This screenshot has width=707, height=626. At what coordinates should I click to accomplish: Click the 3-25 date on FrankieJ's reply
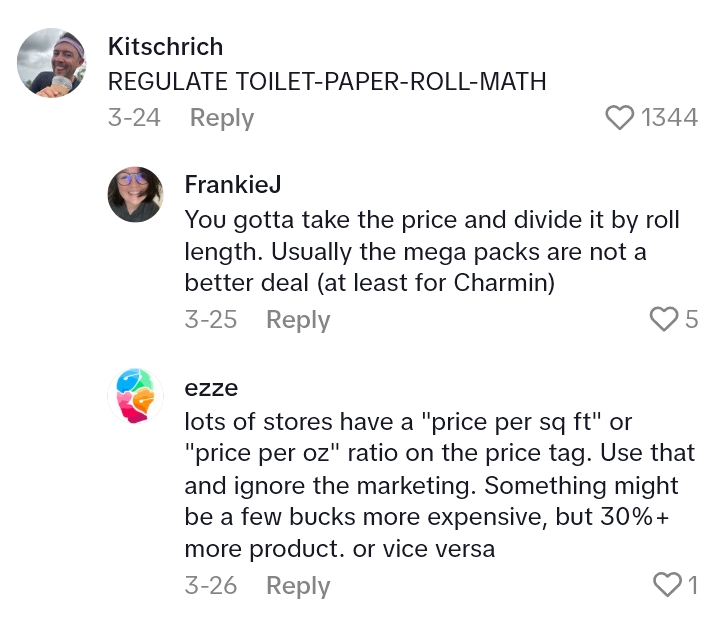pyautogui.click(x=211, y=320)
